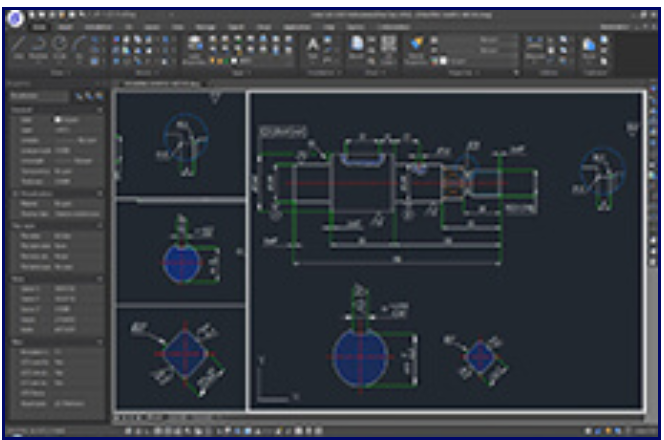Click the large blue keyed-shaft section circle
This screenshot has width=664, height=440.
[359, 356]
